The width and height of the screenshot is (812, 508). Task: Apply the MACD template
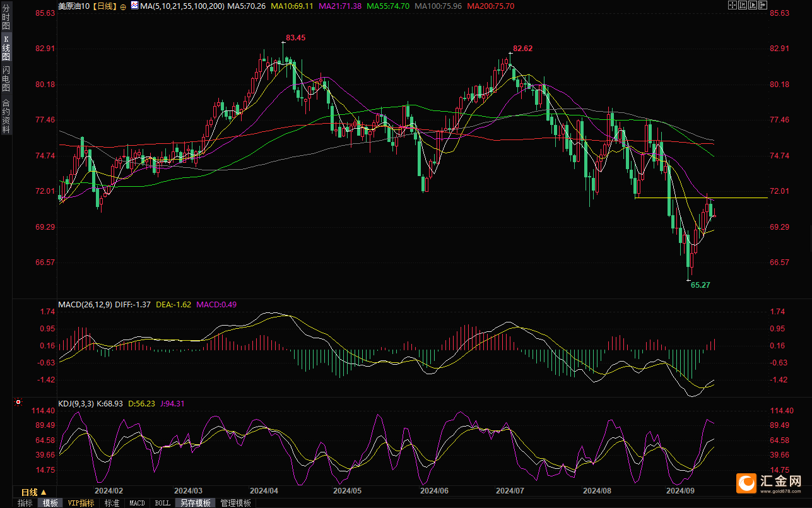coord(137,503)
